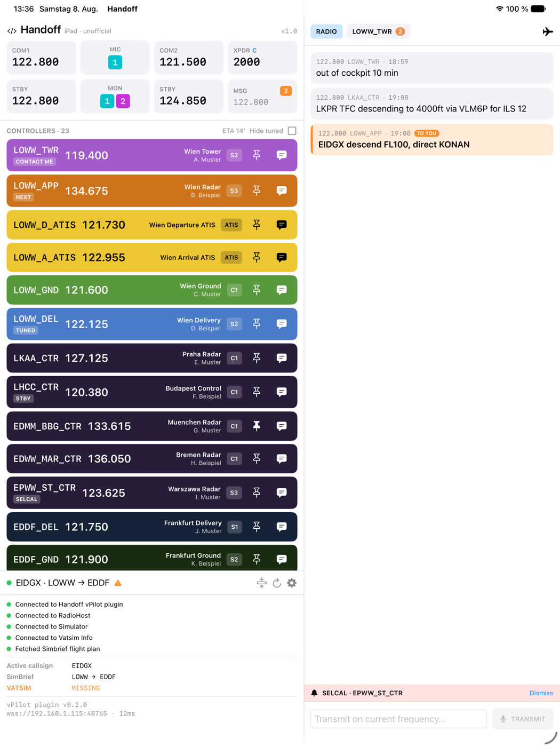The image size is (560, 747).
Task: Pin the LOWW_GND controller
Action: coord(257,290)
